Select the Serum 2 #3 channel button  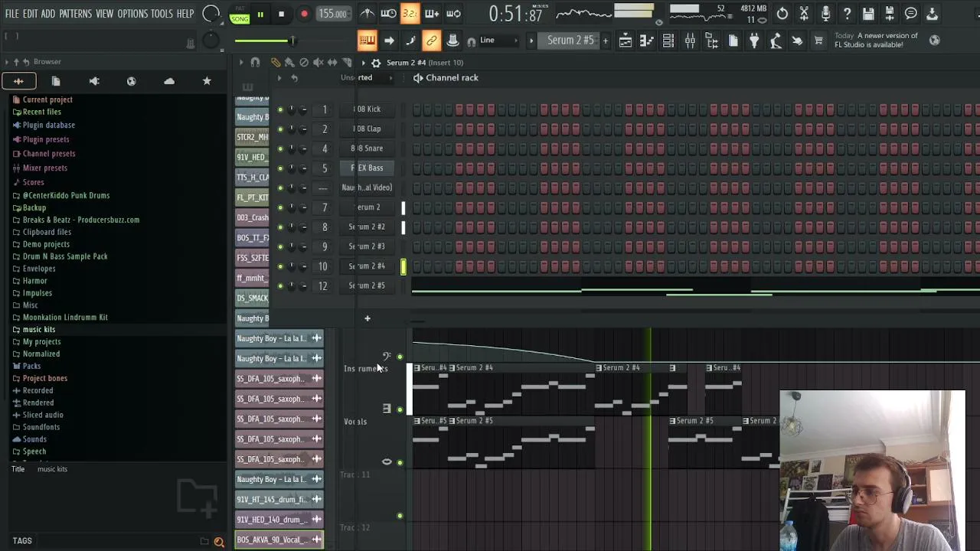(367, 246)
